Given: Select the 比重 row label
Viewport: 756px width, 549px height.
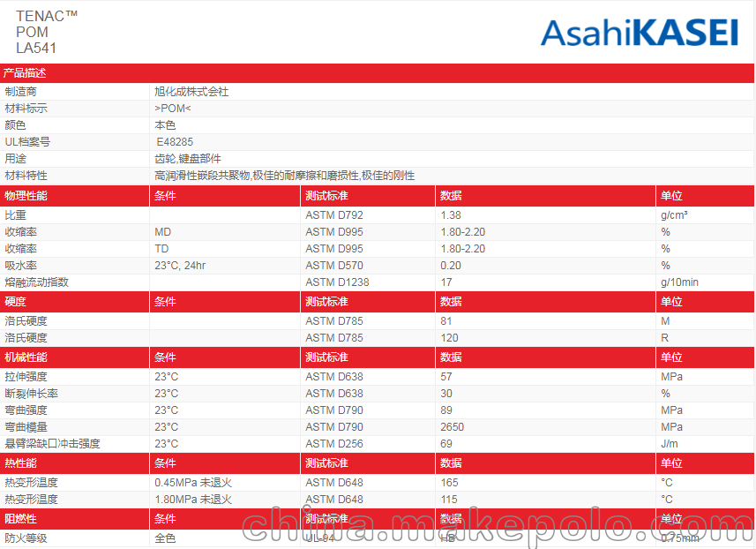Looking at the screenshot, I should 15,215.
